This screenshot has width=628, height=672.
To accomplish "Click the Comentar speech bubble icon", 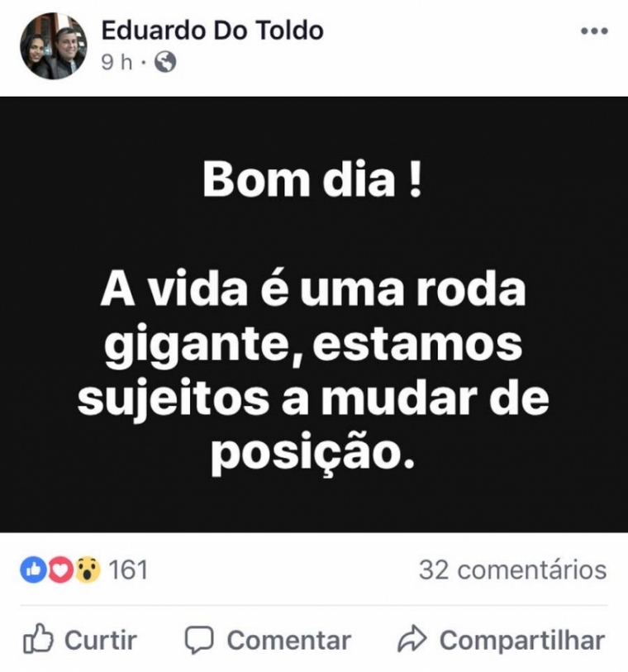I will tap(199, 640).
